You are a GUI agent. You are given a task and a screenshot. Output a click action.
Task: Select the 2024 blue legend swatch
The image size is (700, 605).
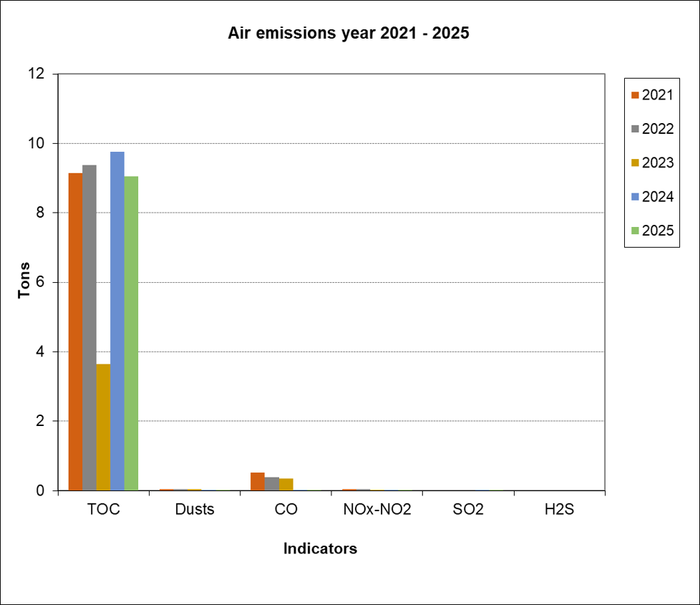[x=634, y=197]
